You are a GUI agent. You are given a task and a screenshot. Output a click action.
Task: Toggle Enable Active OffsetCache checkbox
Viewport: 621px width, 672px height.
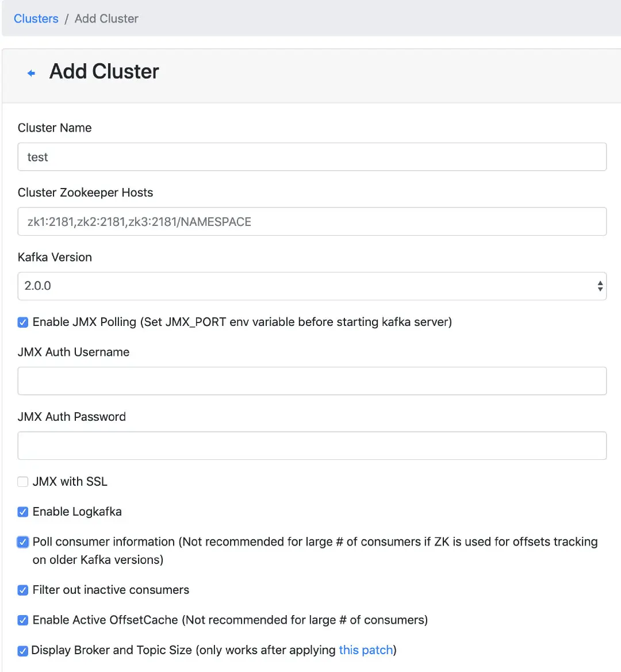23,620
